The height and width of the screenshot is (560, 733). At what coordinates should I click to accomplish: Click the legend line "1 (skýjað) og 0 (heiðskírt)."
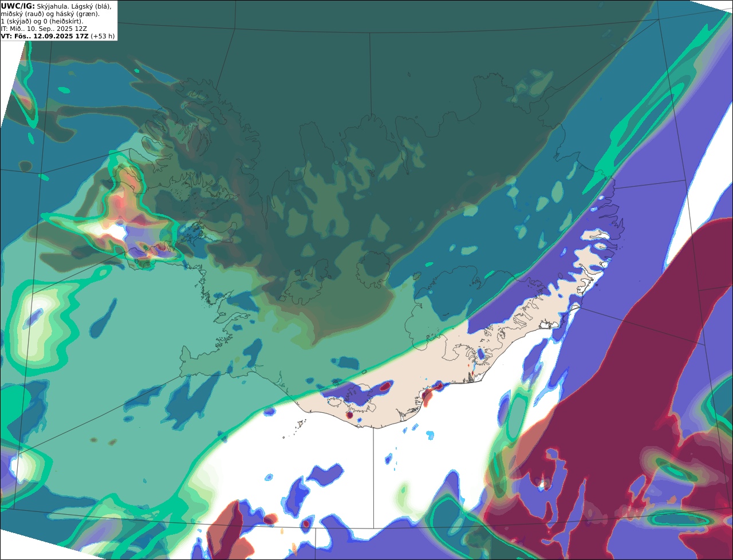(42, 21)
